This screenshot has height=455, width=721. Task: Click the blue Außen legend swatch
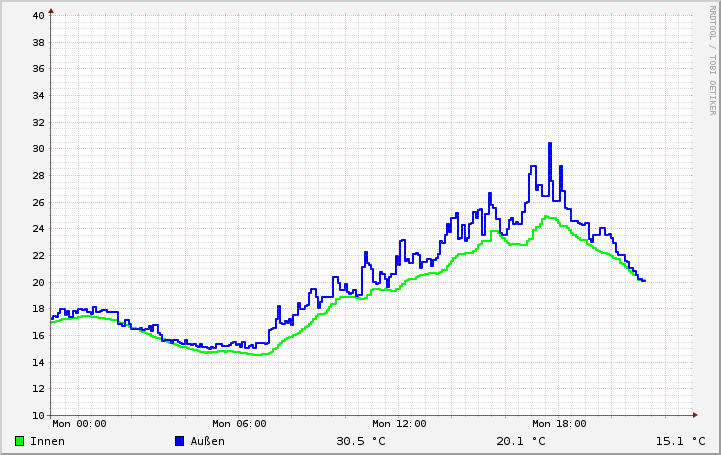tap(180, 441)
